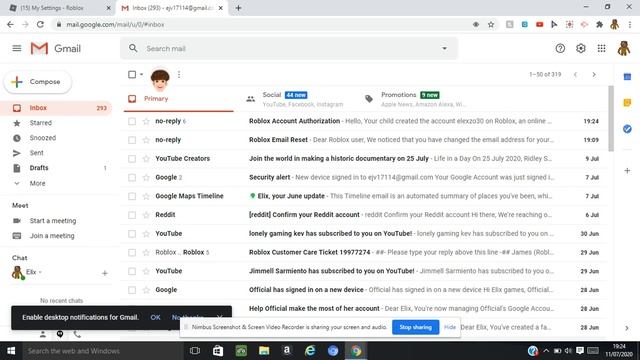640x360 pixels.
Task: Select the Google Maps Timeline email checkbox
Action: [x=132, y=196]
